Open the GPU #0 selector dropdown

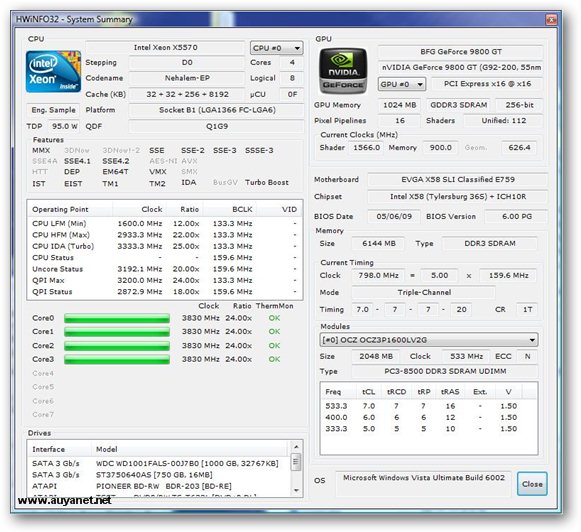tap(402, 84)
